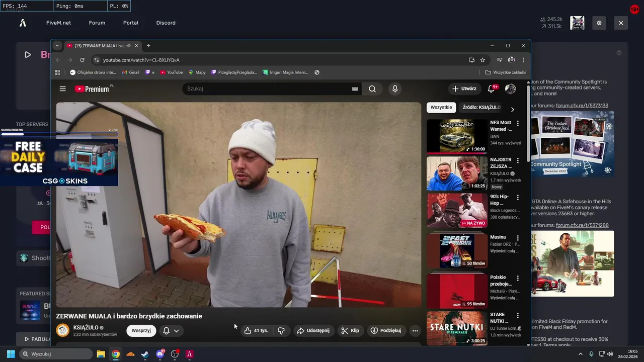Open forum.cfx.re/t/5371288 link in FiveM

click(582, 225)
